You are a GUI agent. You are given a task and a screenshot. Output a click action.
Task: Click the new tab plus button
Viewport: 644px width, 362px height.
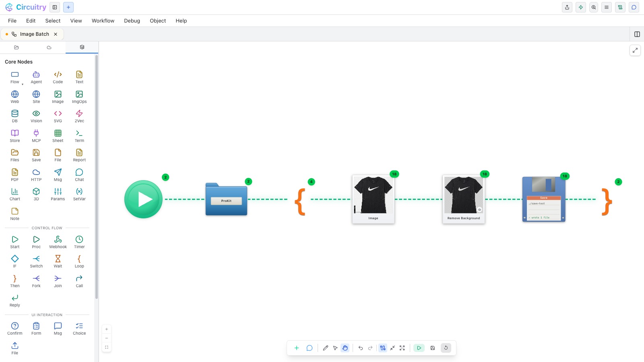coord(68,7)
